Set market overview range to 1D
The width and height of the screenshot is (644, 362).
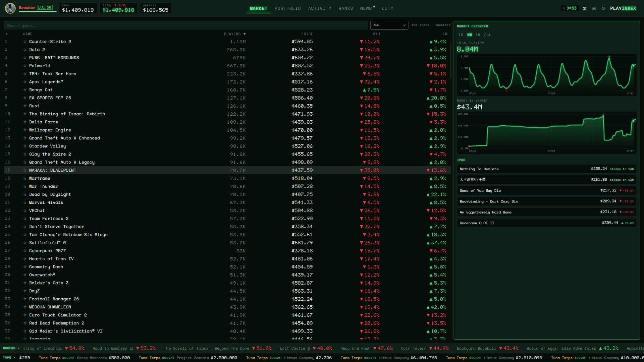point(461,35)
